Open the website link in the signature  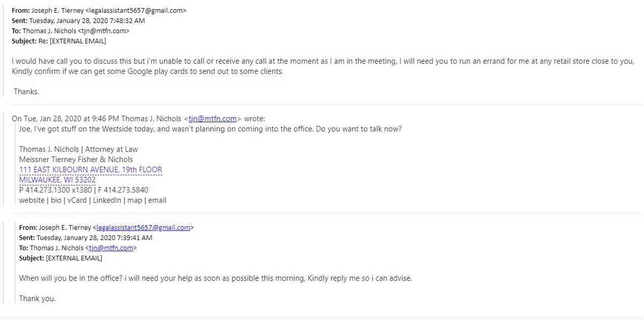[x=32, y=200]
